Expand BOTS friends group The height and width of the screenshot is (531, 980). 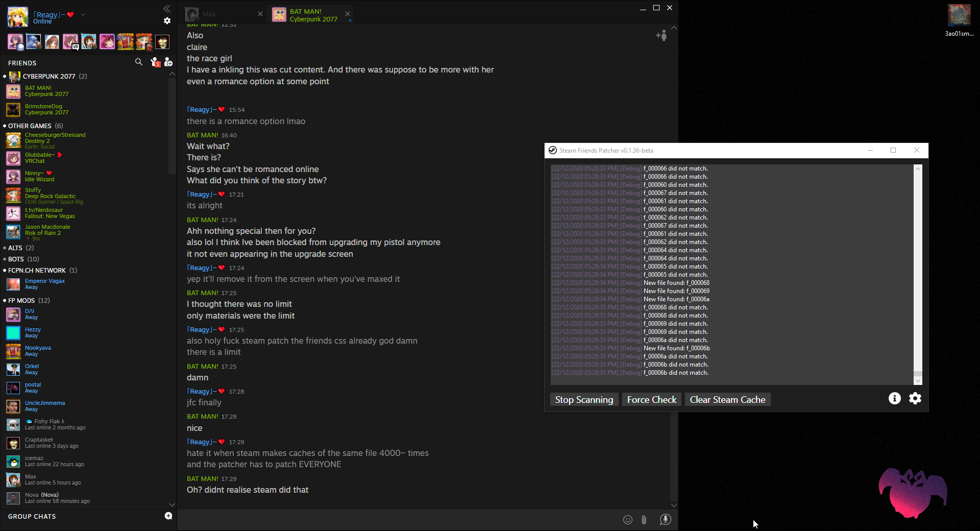(x=22, y=259)
